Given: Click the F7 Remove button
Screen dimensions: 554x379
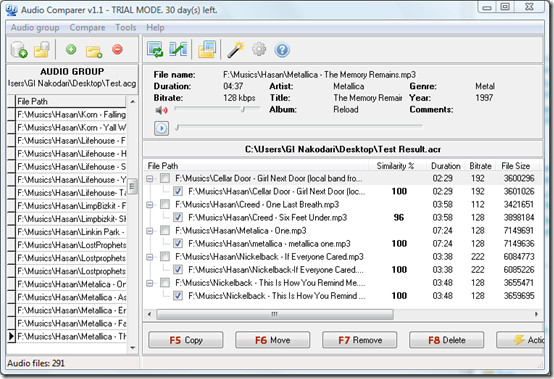Looking at the screenshot, I should coord(360,340).
